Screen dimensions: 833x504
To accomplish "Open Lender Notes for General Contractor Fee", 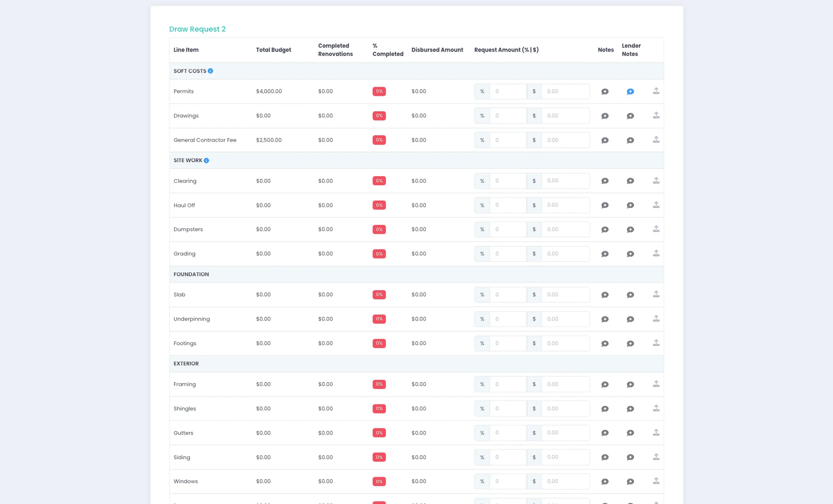I will pyautogui.click(x=630, y=140).
